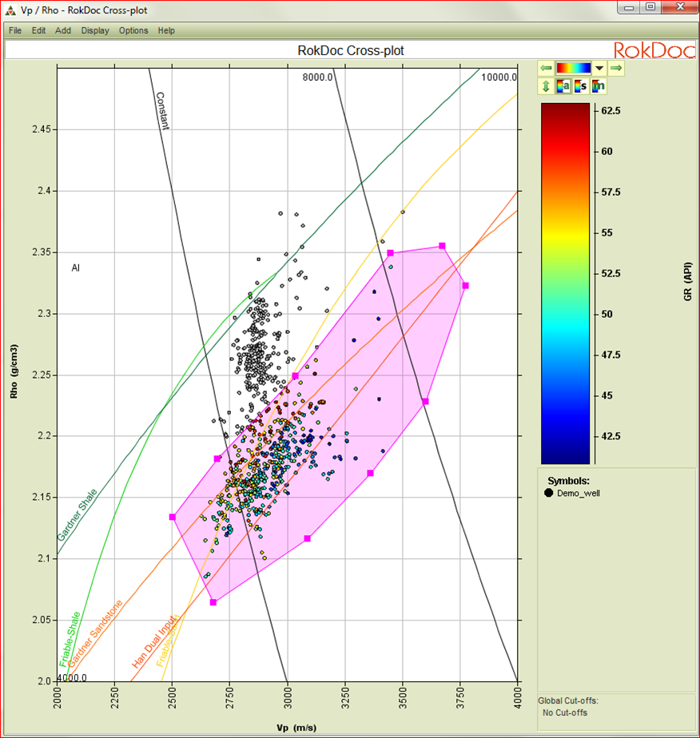Viewport: 700px width, 738px height.
Task: Open the Display menu
Action: point(95,30)
